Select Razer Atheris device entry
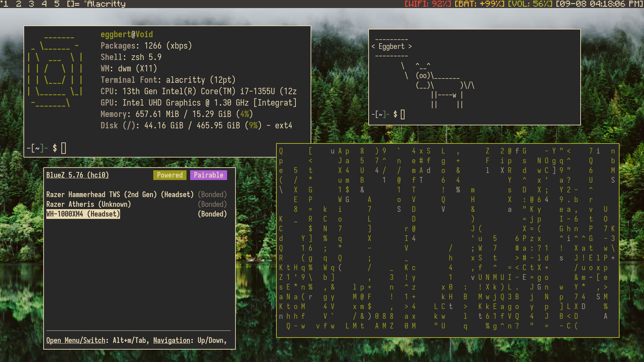 point(89,204)
